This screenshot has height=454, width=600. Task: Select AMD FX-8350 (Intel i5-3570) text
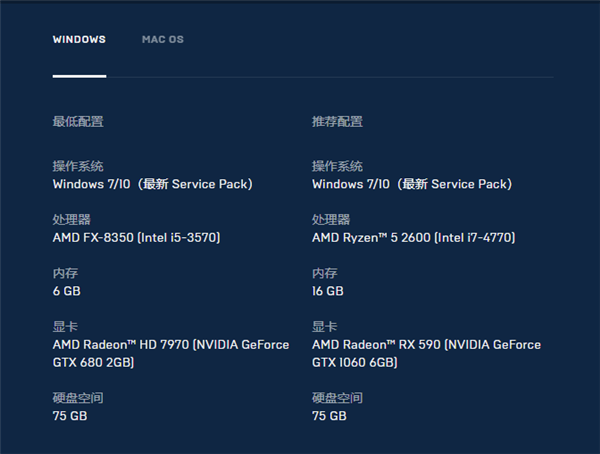(x=136, y=238)
